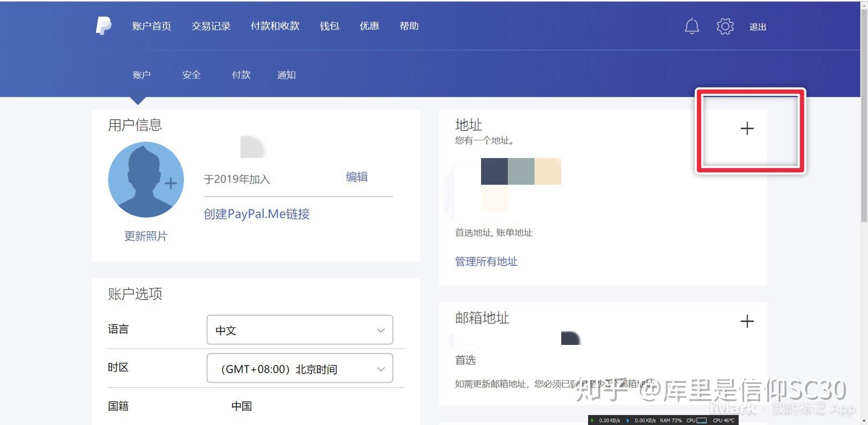Click the 您有一个地址。 text

[x=485, y=140]
